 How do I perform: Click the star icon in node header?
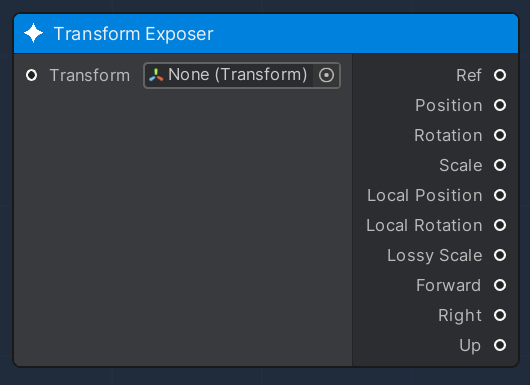tap(33, 33)
